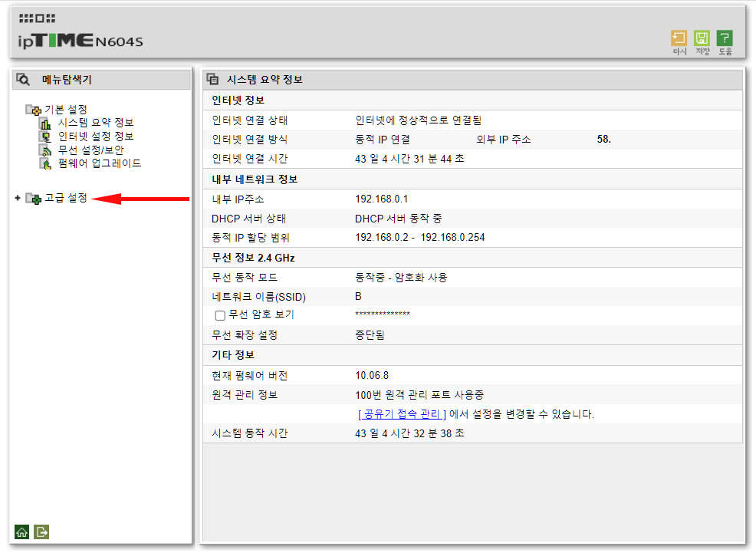Click 동적 IP 연결 value
This screenshot has height=553, width=756.
[x=383, y=140]
